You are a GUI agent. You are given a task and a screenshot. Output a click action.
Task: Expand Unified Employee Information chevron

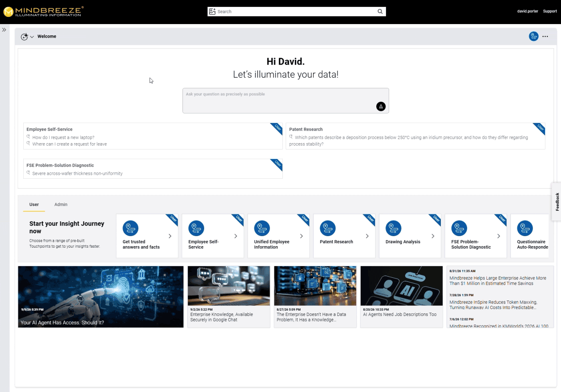pyautogui.click(x=301, y=236)
